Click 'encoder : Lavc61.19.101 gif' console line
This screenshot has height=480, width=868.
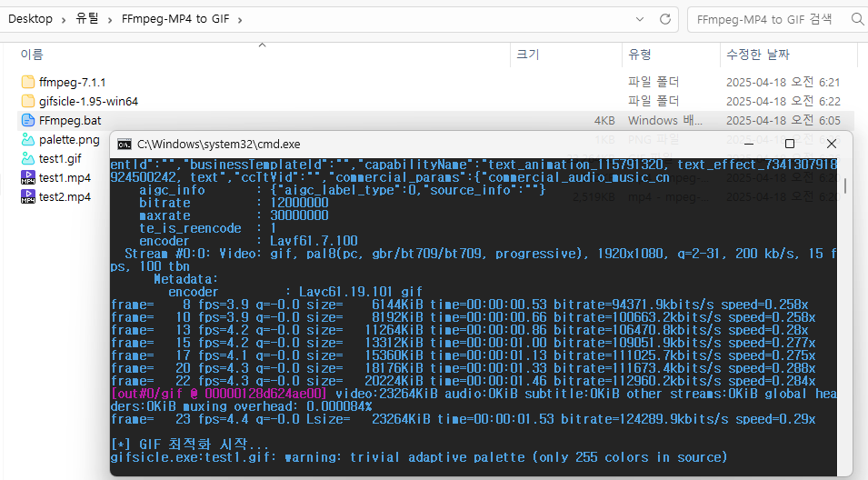[295, 292]
